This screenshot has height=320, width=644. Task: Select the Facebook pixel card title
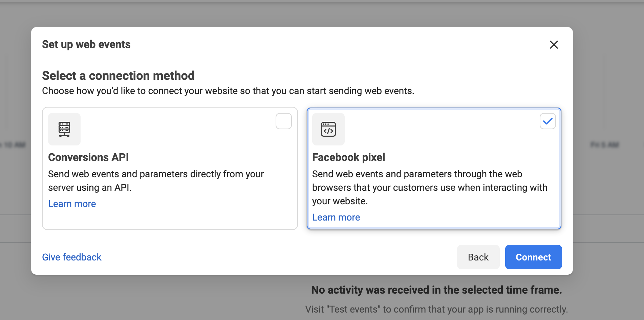click(x=348, y=157)
